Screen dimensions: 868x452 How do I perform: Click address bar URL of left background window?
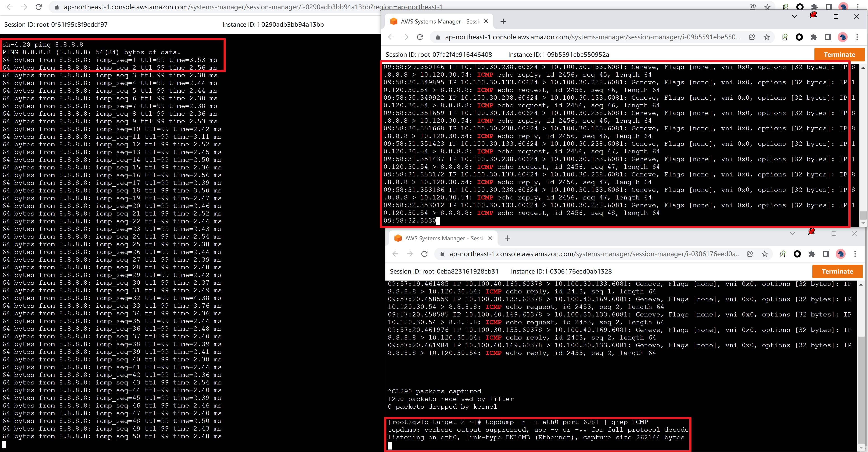tap(253, 7)
